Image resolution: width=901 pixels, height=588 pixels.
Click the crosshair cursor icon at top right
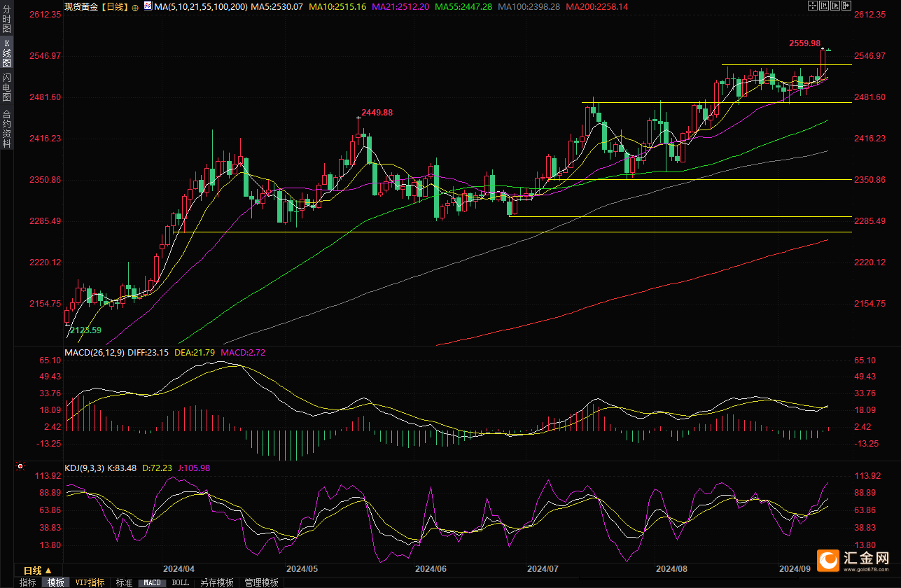click(813, 6)
